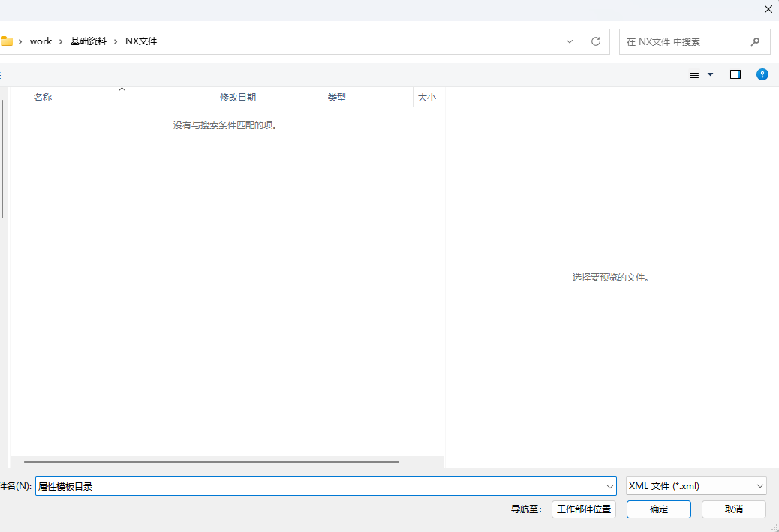Click the folder icon in the address bar
Image resolution: width=779 pixels, height=532 pixels.
click(x=6, y=41)
